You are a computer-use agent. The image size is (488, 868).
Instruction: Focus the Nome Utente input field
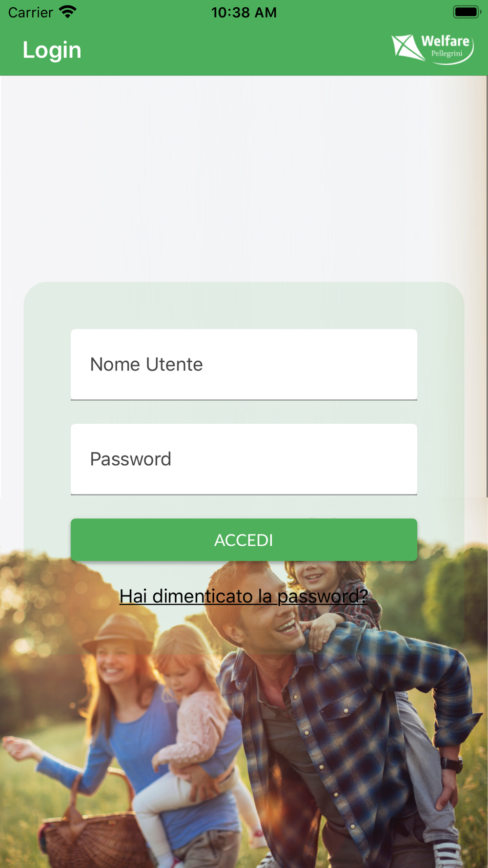pyautogui.click(x=244, y=364)
